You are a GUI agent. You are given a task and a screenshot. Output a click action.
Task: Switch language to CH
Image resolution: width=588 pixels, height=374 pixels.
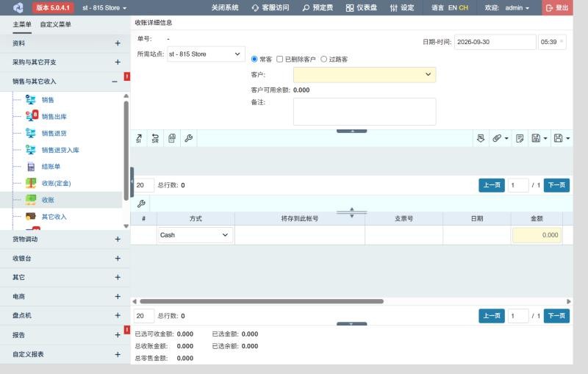464,7
